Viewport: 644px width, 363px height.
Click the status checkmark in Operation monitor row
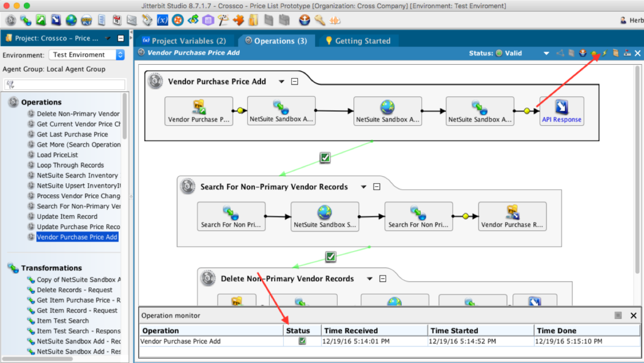click(x=302, y=341)
